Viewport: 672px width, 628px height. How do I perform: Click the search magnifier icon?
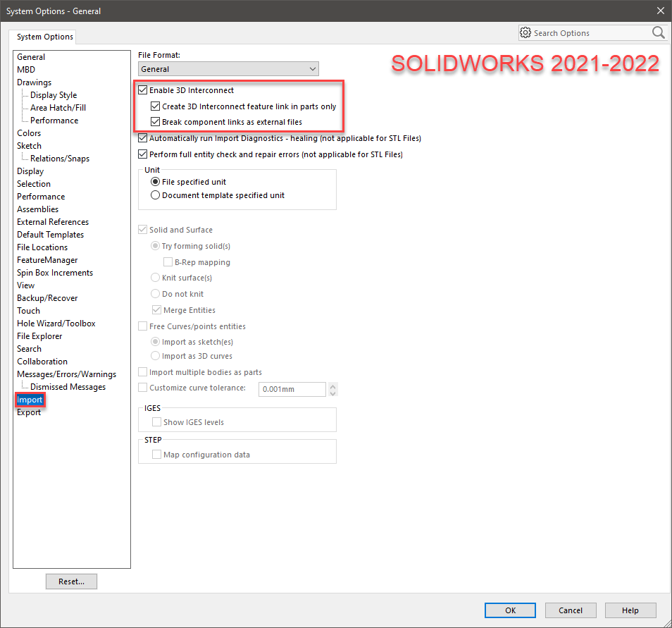click(658, 32)
